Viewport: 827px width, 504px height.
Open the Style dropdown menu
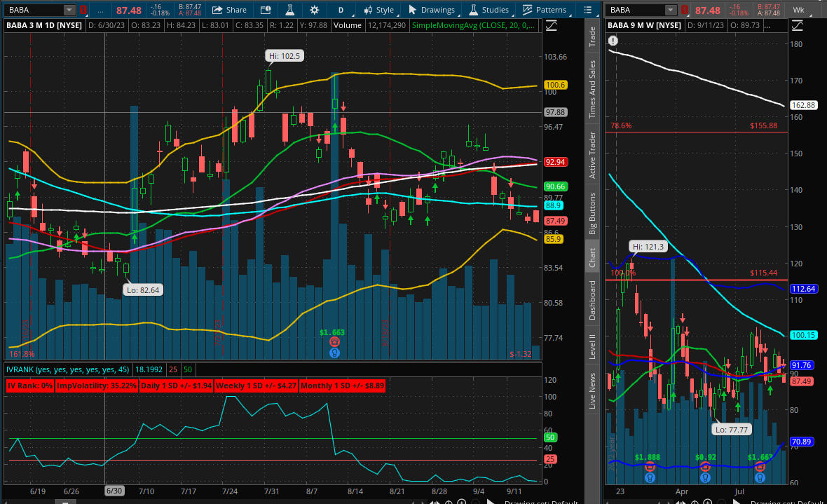coord(378,10)
